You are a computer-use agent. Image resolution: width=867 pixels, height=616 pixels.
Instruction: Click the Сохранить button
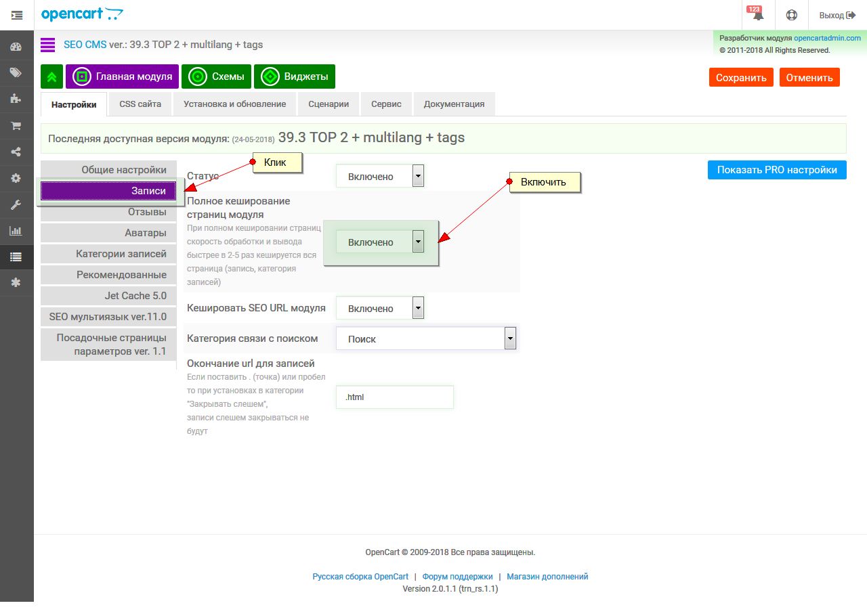[741, 77]
